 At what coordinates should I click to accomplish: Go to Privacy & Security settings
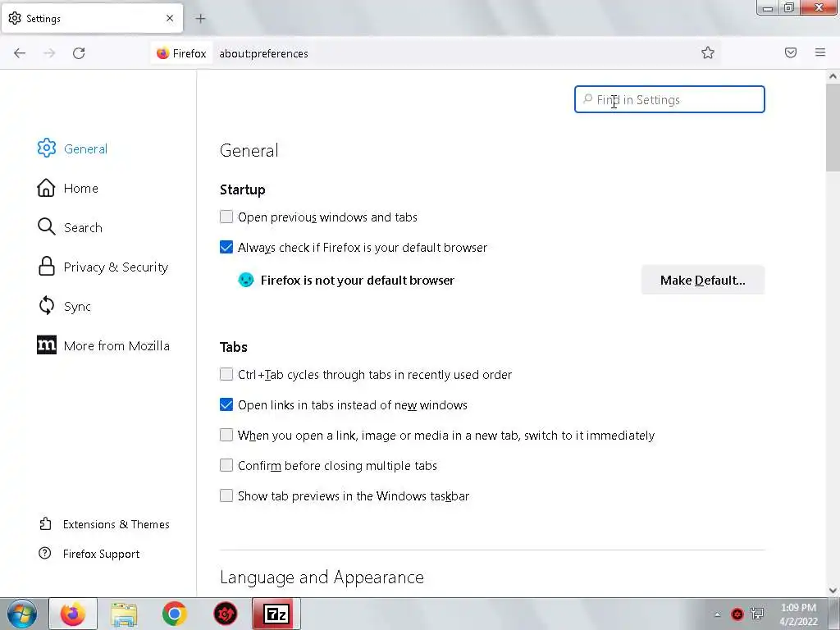coord(116,267)
